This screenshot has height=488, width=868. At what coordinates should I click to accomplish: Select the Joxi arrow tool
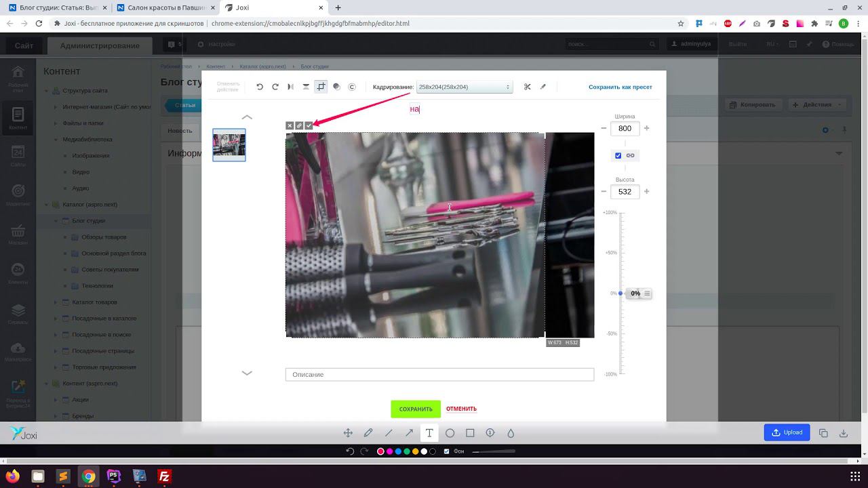409,433
